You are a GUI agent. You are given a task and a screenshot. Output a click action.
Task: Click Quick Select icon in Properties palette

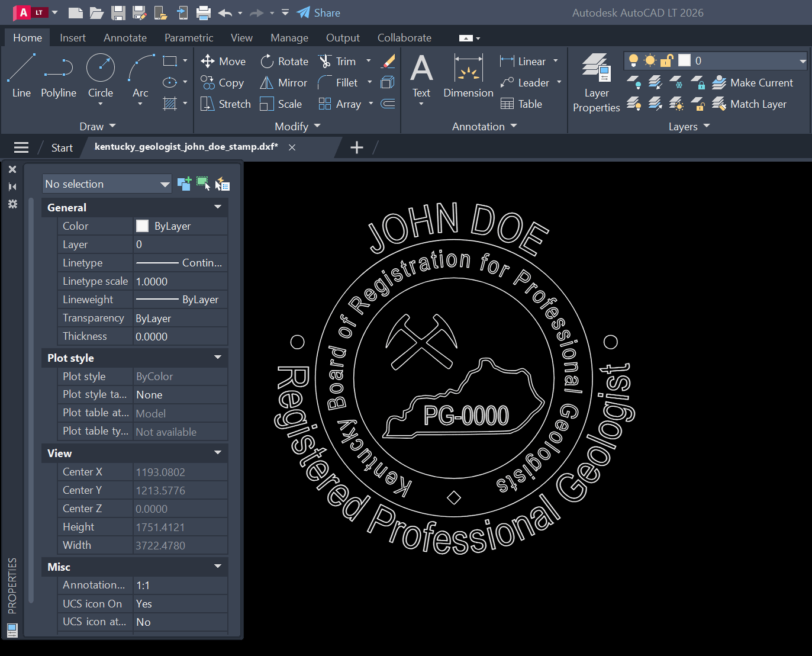pyautogui.click(x=223, y=184)
